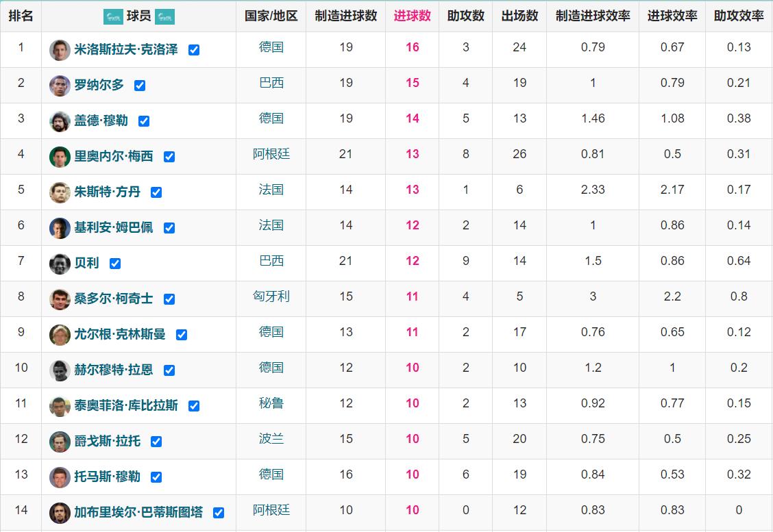The image size is (773, 532).
Task: Click country link 波兰 in 爵戈斯·拉托 row
Action: coord(271,438)
